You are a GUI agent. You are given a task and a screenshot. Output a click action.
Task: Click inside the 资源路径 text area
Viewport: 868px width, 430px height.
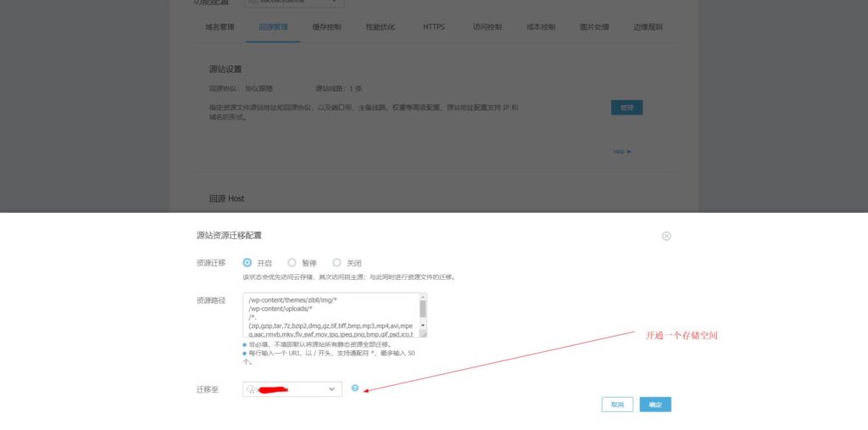tap(334, 315)
